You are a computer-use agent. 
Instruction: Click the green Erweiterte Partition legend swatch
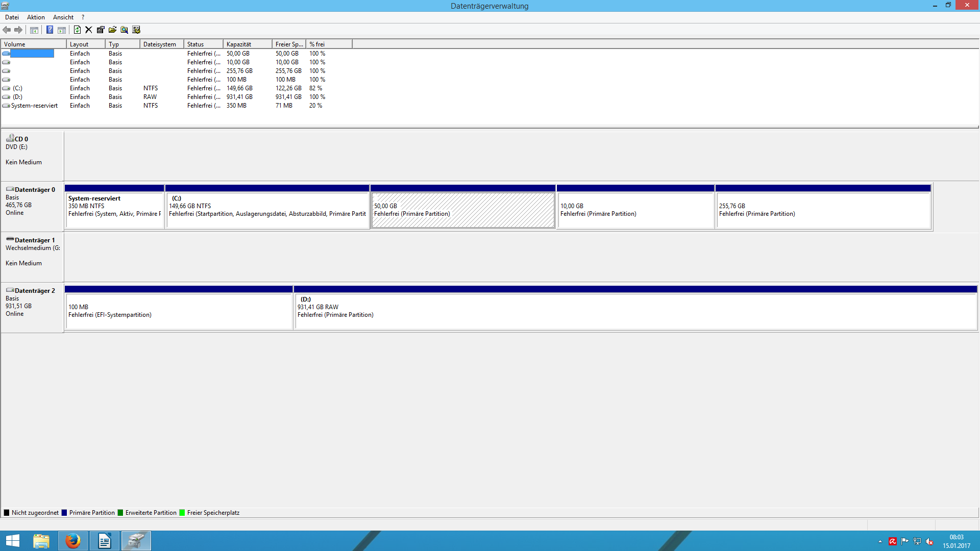click(120, 513)
